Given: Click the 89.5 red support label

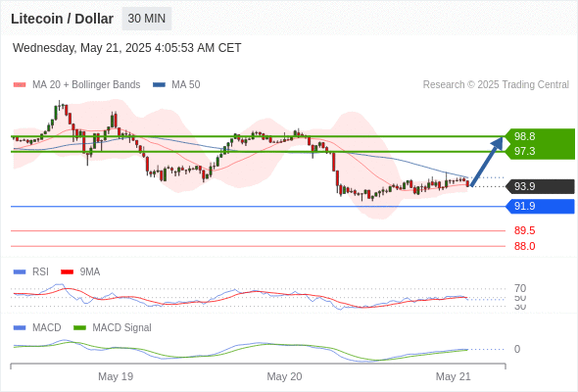Looking at the screenshot, I should [x=524, y=231].
